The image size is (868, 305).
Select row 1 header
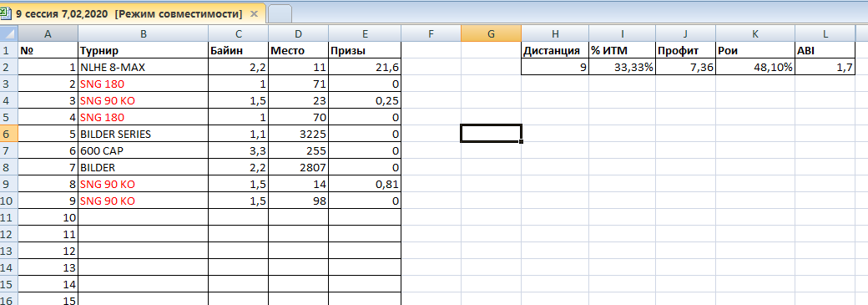(8, 51)
